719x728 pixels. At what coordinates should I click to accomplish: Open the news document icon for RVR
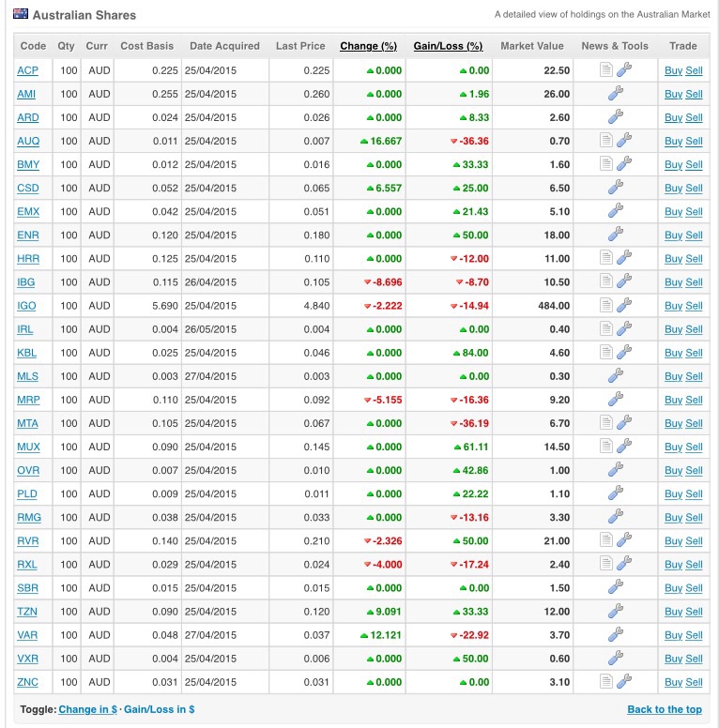605,540
